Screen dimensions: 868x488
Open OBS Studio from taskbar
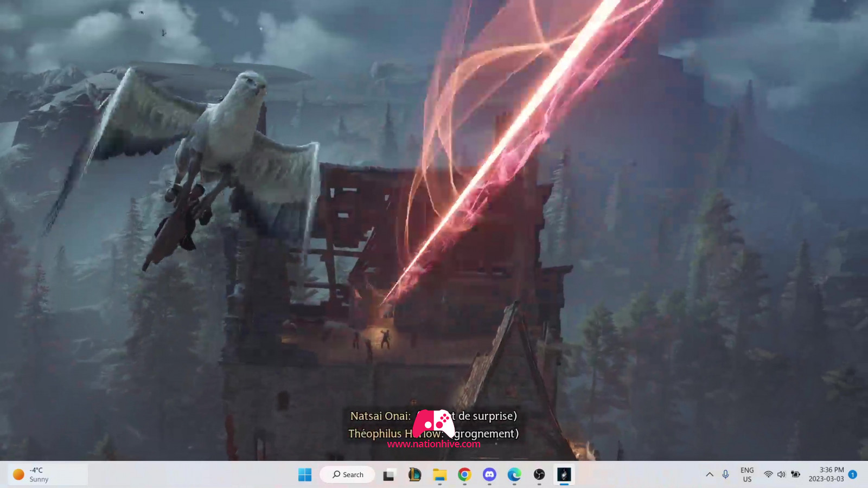click(539, 474)
